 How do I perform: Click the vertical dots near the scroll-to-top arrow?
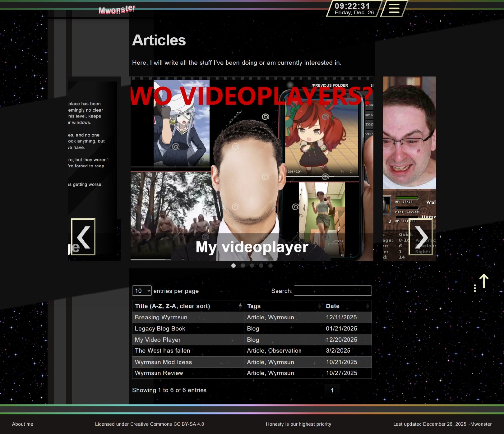pos(475,287)
